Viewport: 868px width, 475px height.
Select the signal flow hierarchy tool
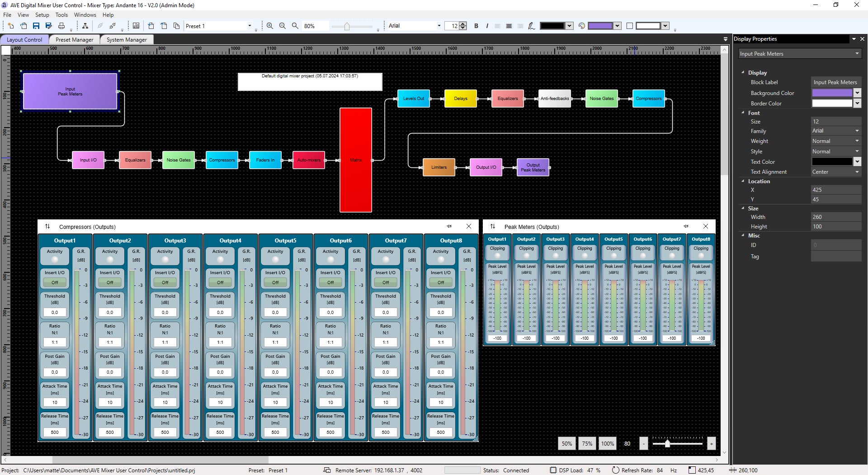point(85,26)
